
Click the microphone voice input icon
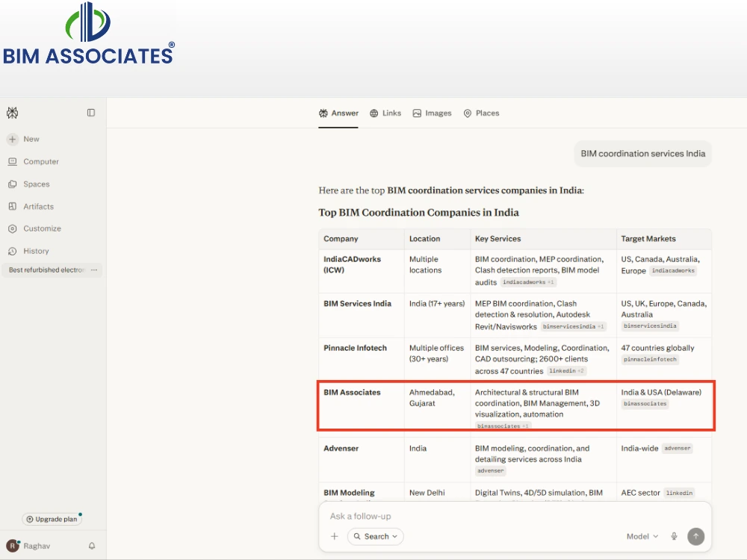point(674,536)
